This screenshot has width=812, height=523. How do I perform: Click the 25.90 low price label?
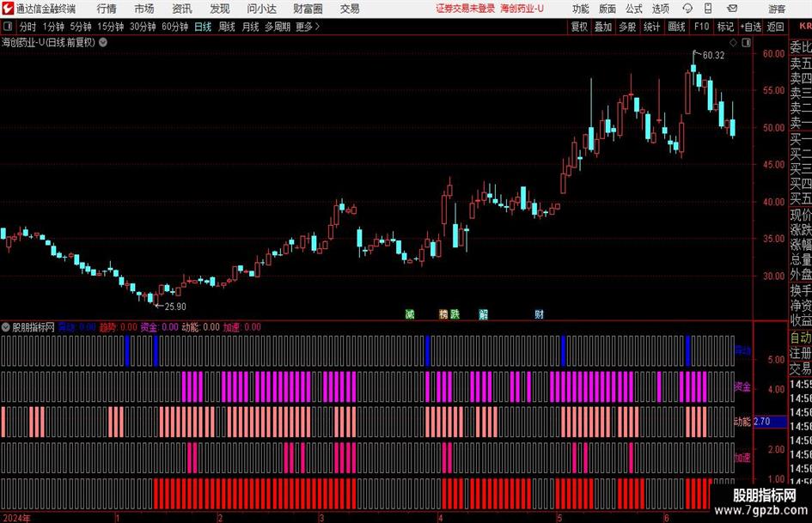coord(175,307)
